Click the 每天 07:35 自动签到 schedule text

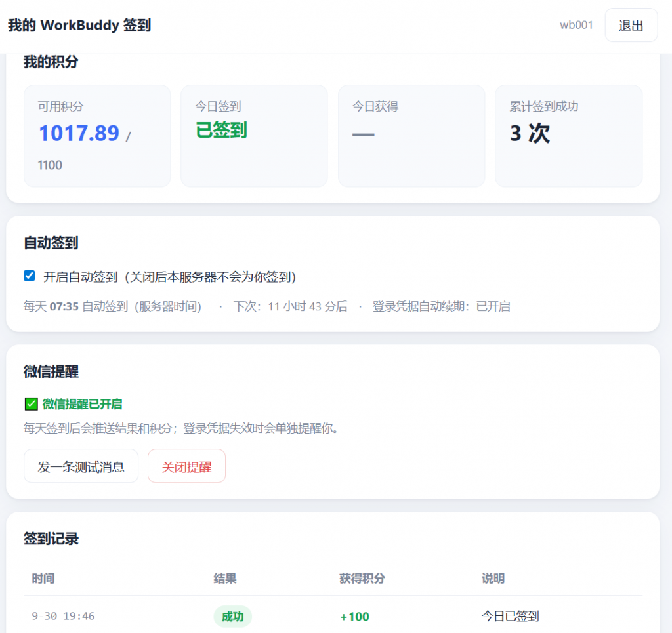click(x=112, y=306)
